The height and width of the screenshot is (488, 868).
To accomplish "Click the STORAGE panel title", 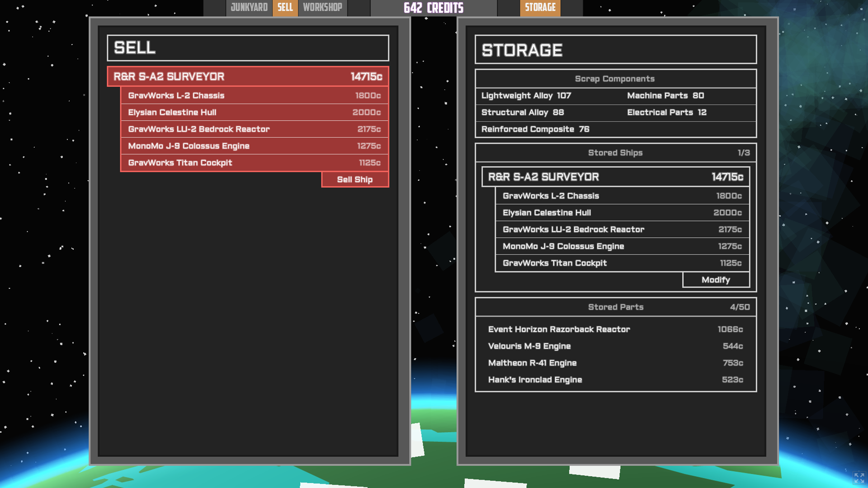I will tap(615, 50).
